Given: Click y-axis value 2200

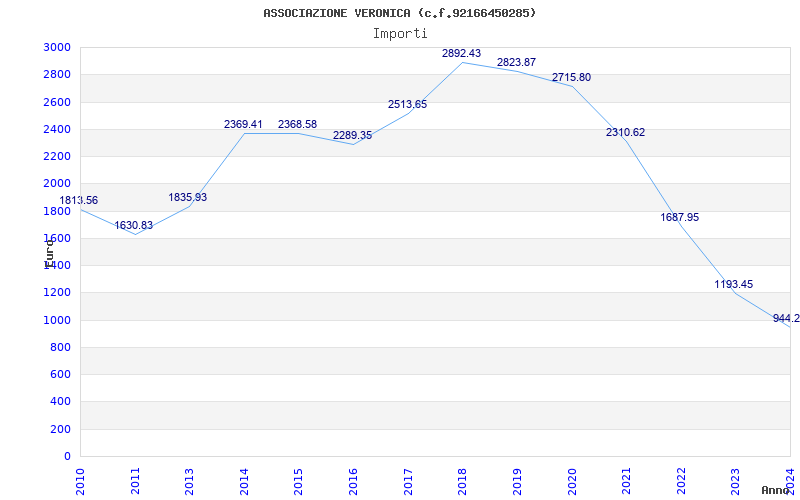Looking at the screenshot, I should 57,157.
